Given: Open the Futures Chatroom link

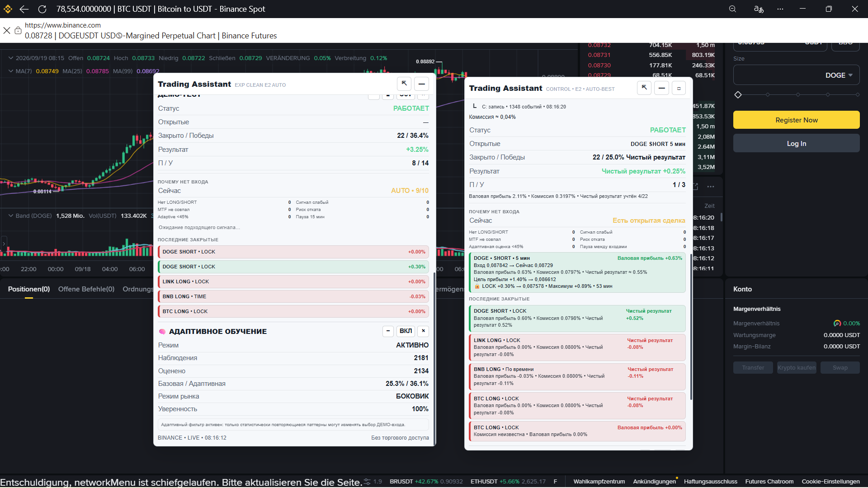Looking at the screenshot, I should pyautogui.click(x=769, y=482).
